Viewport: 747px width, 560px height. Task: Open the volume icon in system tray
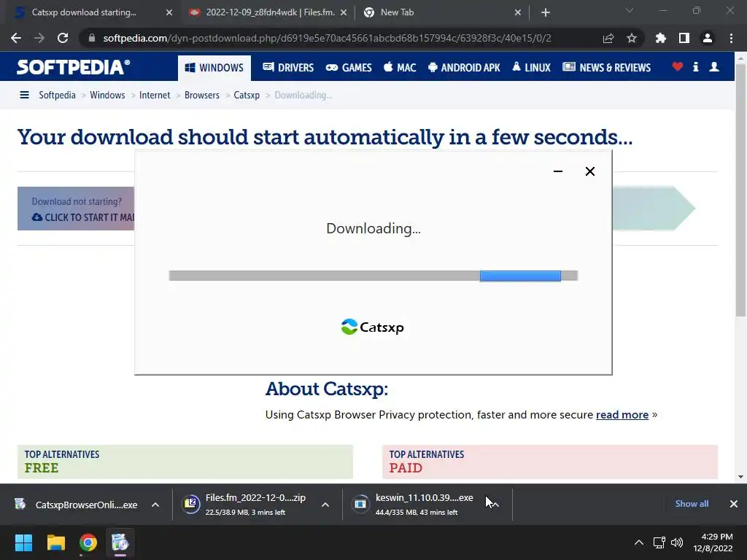pyautogui.click(x=676, y=542)
